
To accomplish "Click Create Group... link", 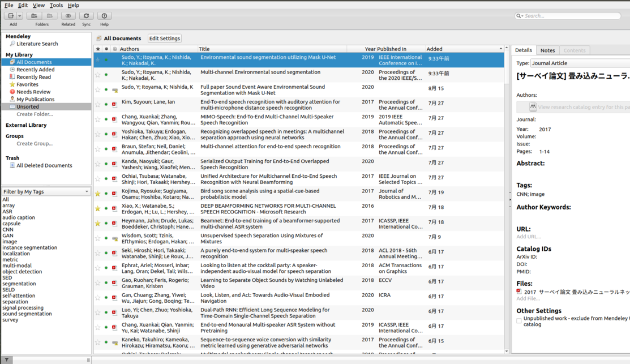I will pos(35,143).
